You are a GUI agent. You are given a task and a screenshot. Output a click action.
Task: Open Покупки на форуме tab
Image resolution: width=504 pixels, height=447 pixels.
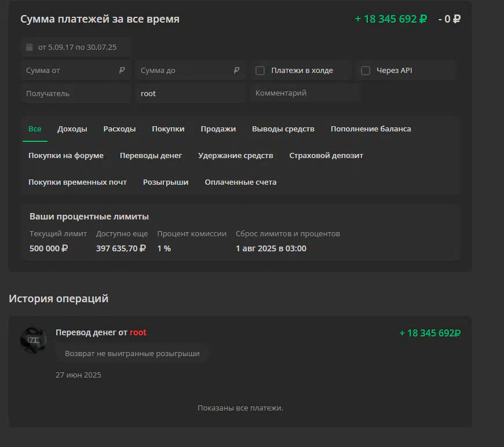click(66, 156)
